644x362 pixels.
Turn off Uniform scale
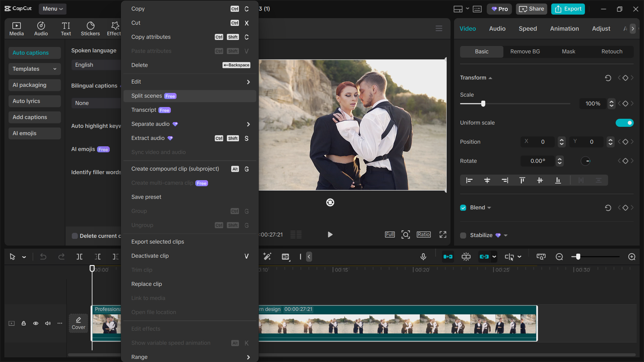click(x=625, y=123)
